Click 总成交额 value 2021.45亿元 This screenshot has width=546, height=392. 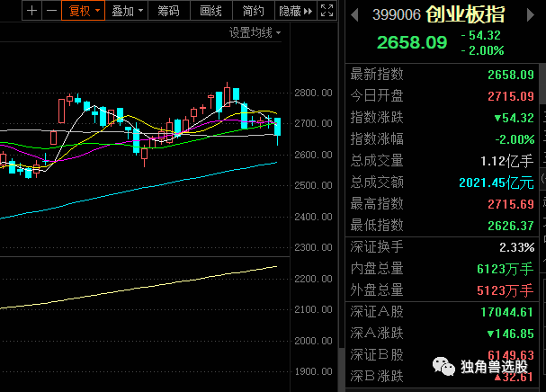click(497, 183)
